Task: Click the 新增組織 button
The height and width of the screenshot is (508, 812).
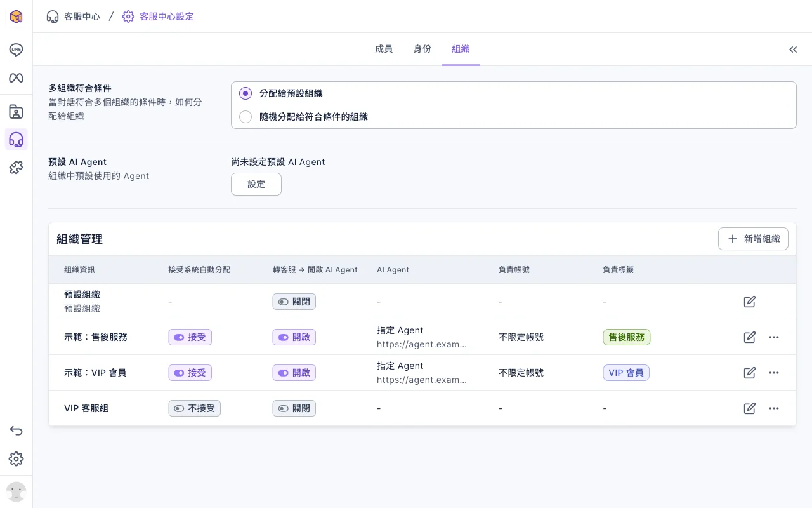Action: point(753,239)
